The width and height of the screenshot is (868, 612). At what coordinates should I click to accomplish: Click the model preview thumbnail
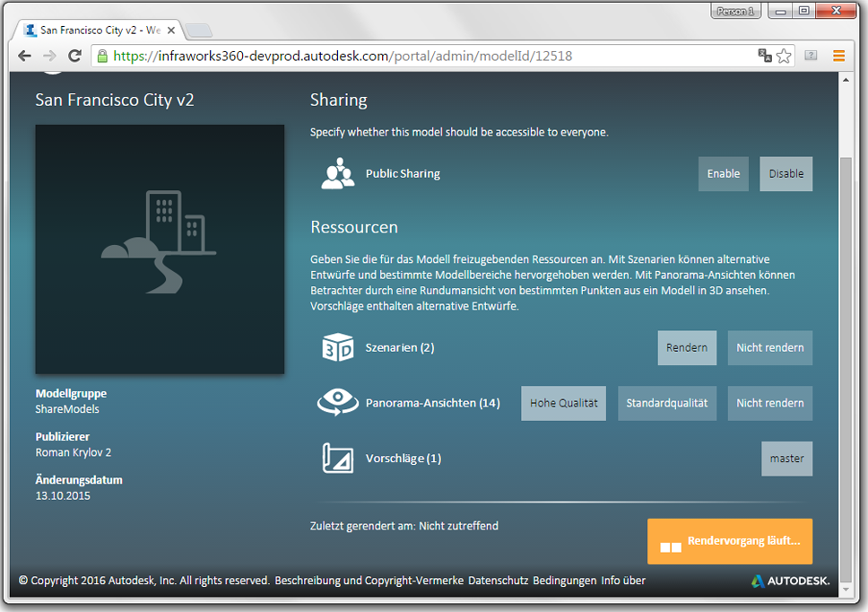160,249
